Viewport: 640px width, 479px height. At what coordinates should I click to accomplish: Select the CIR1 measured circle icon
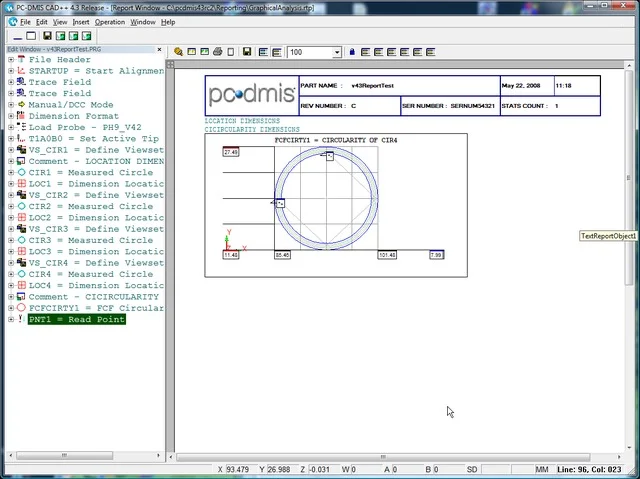pos(21,173)
